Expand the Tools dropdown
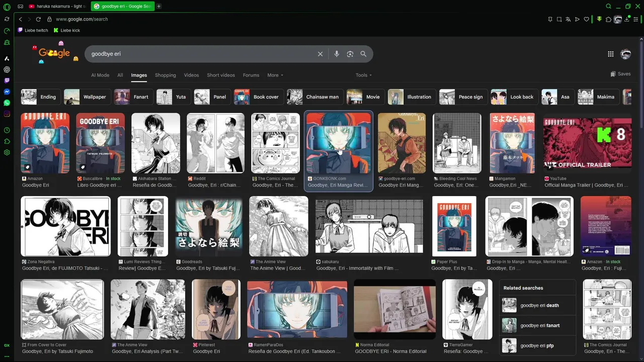The height and width of the screenshot is (362, 644). pos(364,75)
